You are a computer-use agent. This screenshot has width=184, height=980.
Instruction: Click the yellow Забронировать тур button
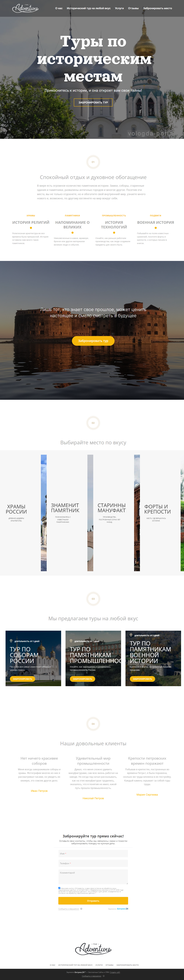pyautogui.click(x=93, y=341)
